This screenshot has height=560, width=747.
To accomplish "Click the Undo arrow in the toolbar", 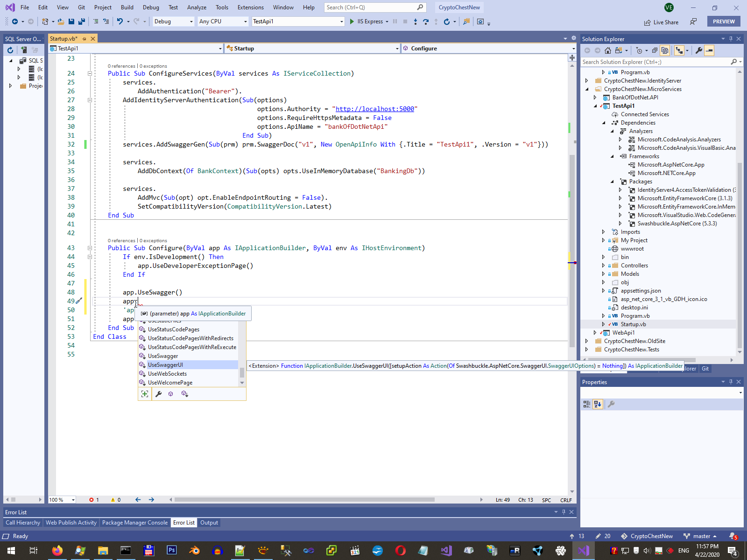I will point(120,21).
